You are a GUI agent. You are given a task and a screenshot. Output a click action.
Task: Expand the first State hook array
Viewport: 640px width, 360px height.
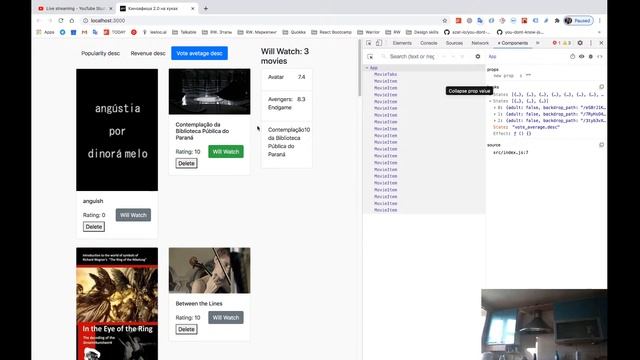491,94
